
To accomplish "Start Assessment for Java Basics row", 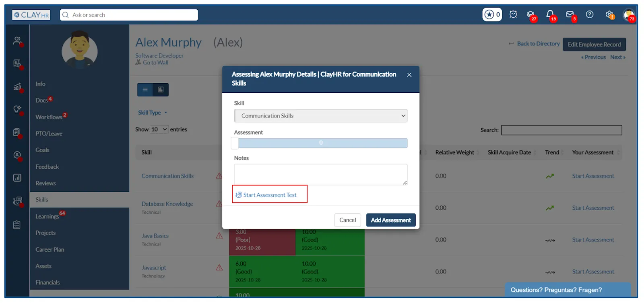I will click(593, 240).
